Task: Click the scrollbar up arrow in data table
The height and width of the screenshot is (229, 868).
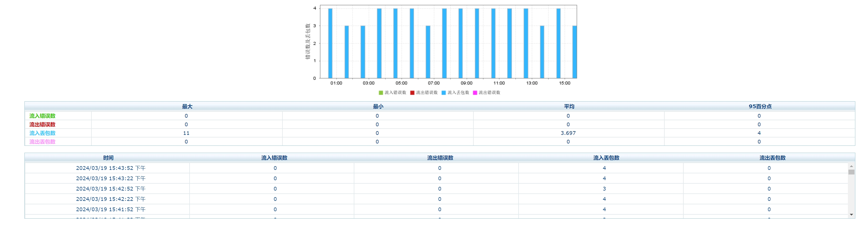Action: (851, 166)
